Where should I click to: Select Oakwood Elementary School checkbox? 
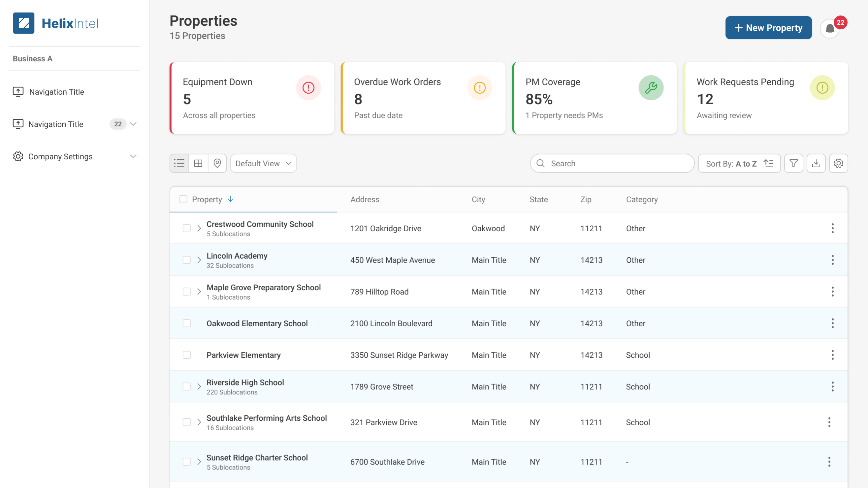pos(187,323)
